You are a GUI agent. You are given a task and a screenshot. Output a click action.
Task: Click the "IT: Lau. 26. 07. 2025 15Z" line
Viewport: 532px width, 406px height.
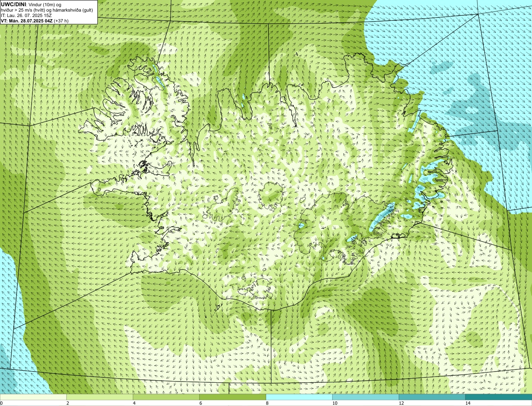27,15
